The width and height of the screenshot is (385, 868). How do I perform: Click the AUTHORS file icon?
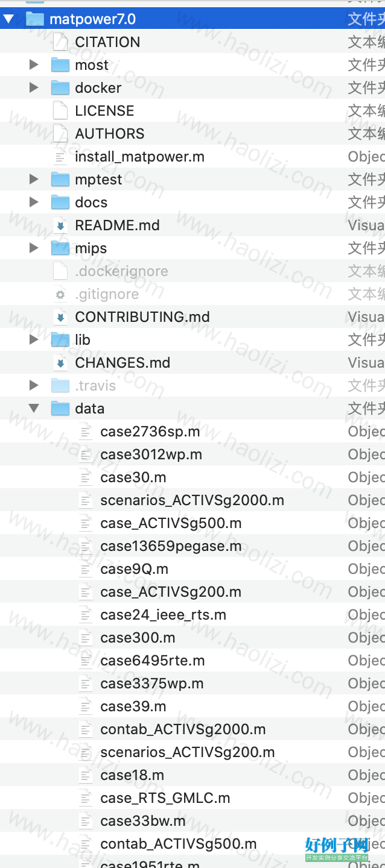point(60,134)
